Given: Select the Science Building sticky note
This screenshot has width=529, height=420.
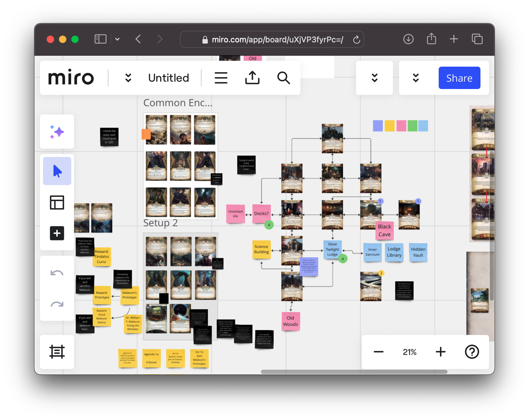Looking at the screenshot, I should coord(261,249).
